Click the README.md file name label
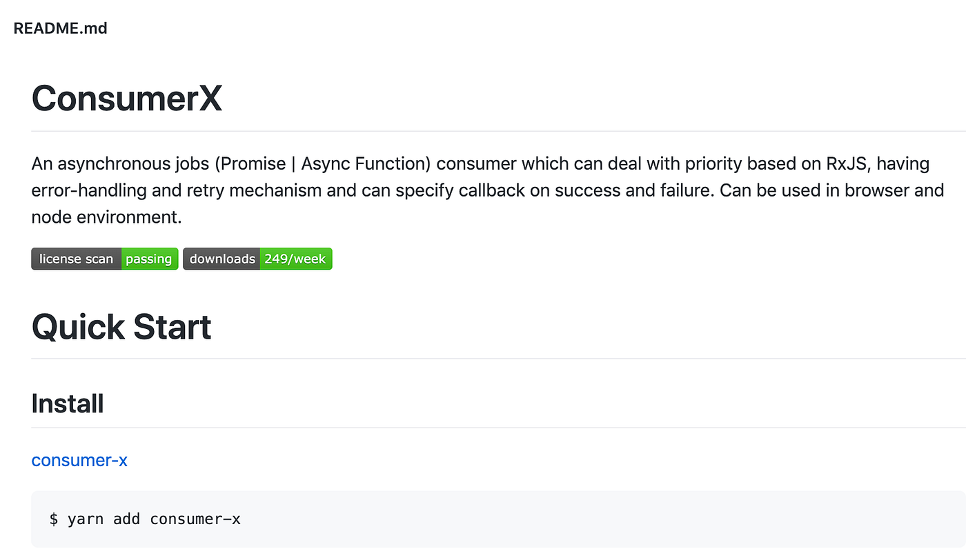The image size is (966, 560). pos(60,28)
